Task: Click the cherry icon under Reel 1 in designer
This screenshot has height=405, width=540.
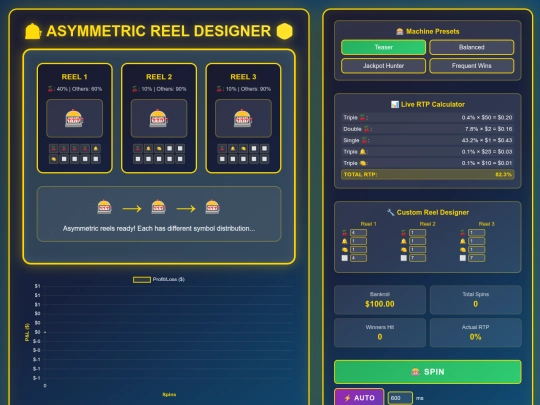Action: 344,233
